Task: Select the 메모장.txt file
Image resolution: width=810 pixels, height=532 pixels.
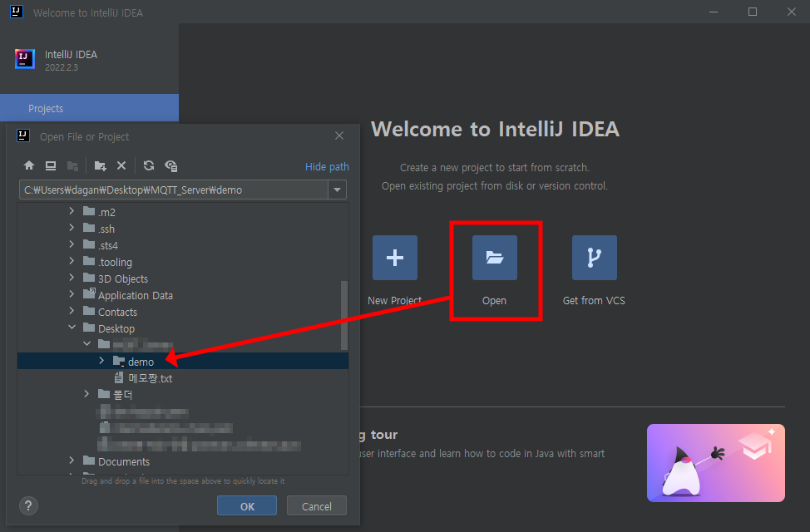Action: (x=144, y=378)
